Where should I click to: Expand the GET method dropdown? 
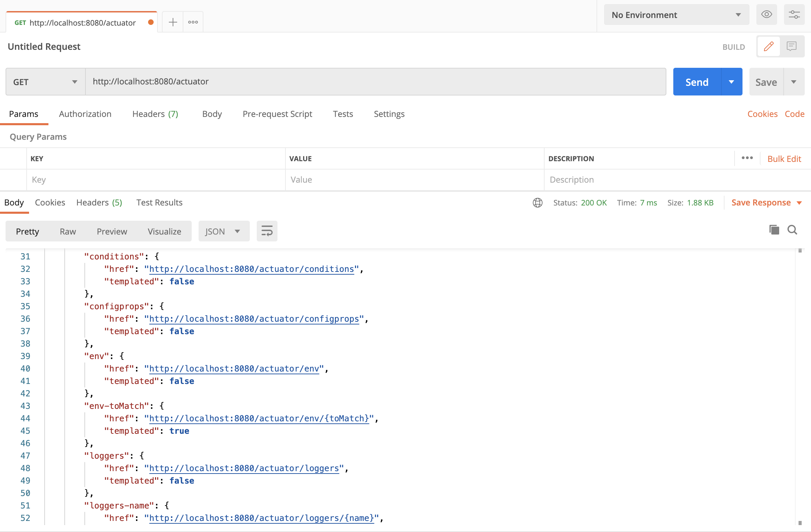click(45, 82)
